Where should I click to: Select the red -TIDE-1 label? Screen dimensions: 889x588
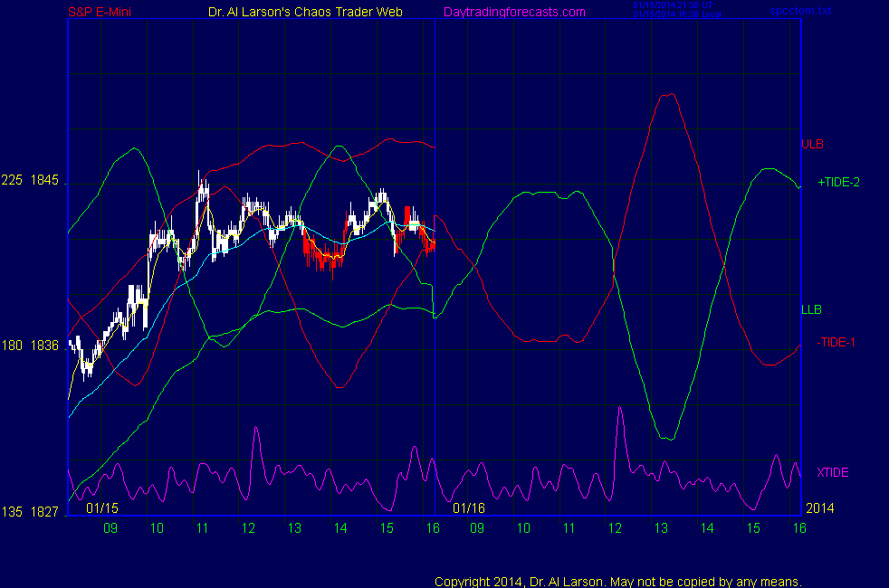coord(836,343)
